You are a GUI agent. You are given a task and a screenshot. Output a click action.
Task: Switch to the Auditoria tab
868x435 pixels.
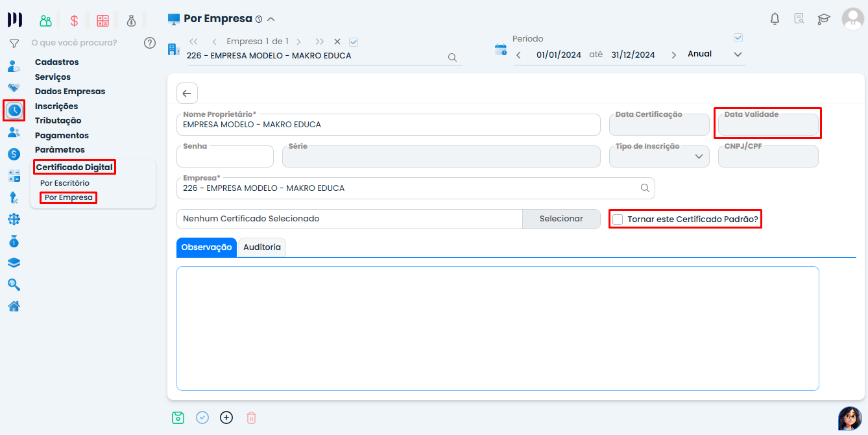262,247
